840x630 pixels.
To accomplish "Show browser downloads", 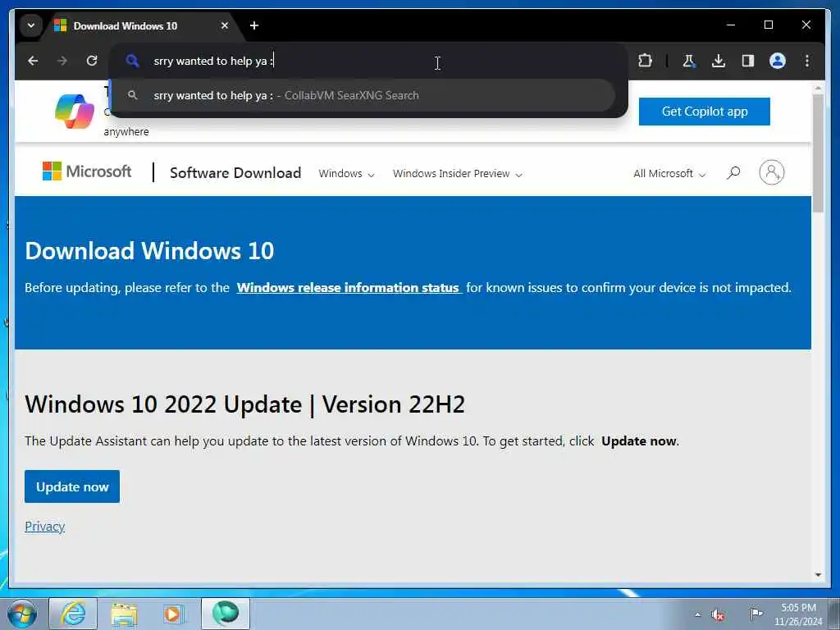I will (719, 61).
